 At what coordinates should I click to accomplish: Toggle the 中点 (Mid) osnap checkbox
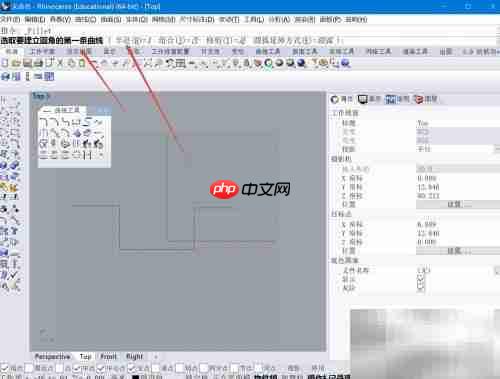coord(76,368)
